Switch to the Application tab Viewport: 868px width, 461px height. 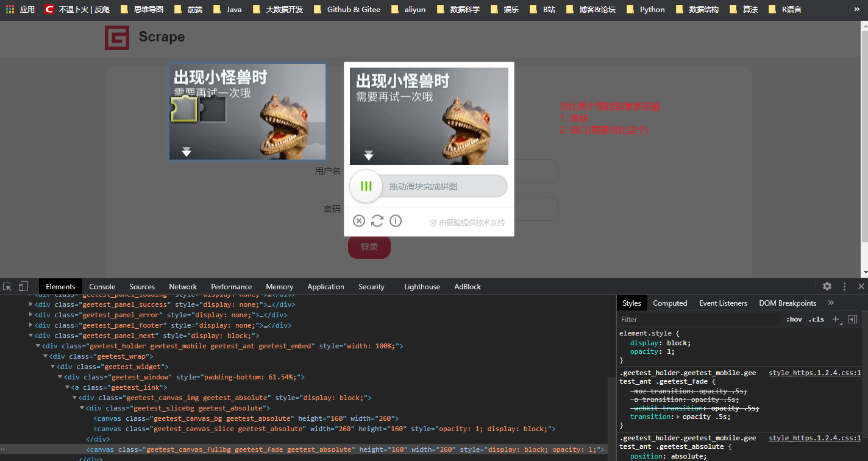[x=325, y=287]
